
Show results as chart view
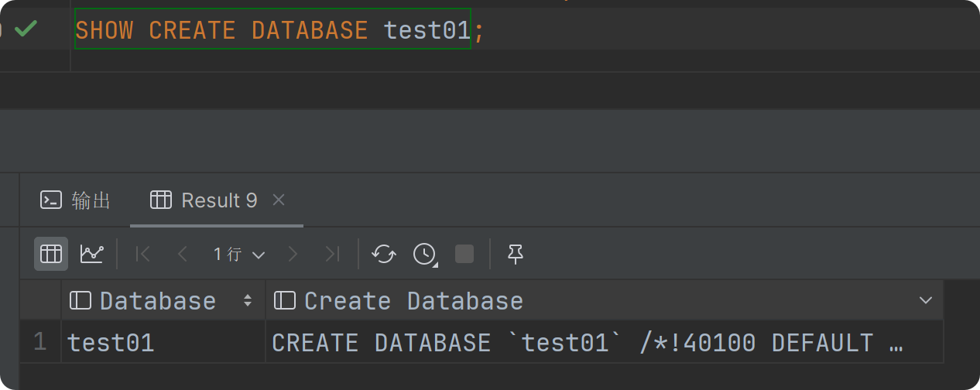pos(91,254)
